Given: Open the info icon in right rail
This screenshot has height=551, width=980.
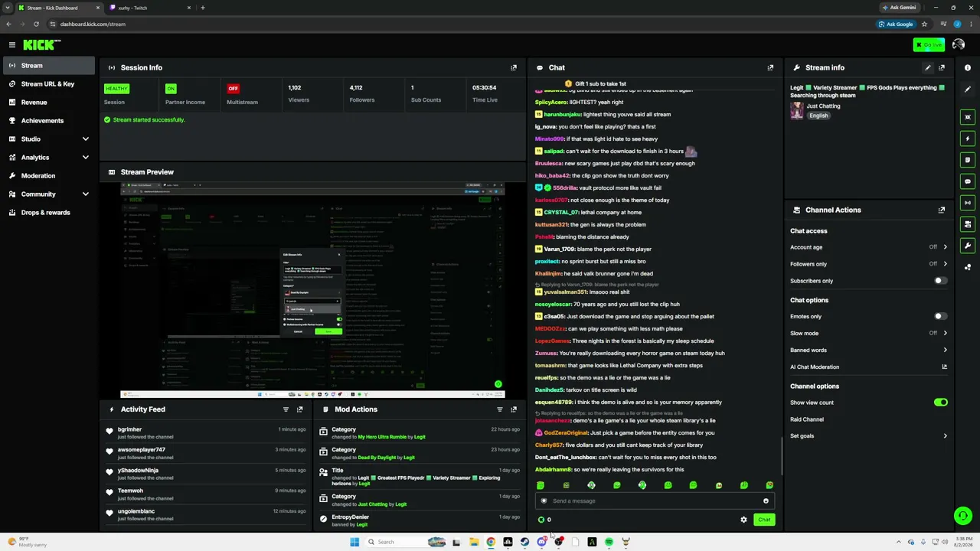Looking at the screenshot, I should (968, 68).
